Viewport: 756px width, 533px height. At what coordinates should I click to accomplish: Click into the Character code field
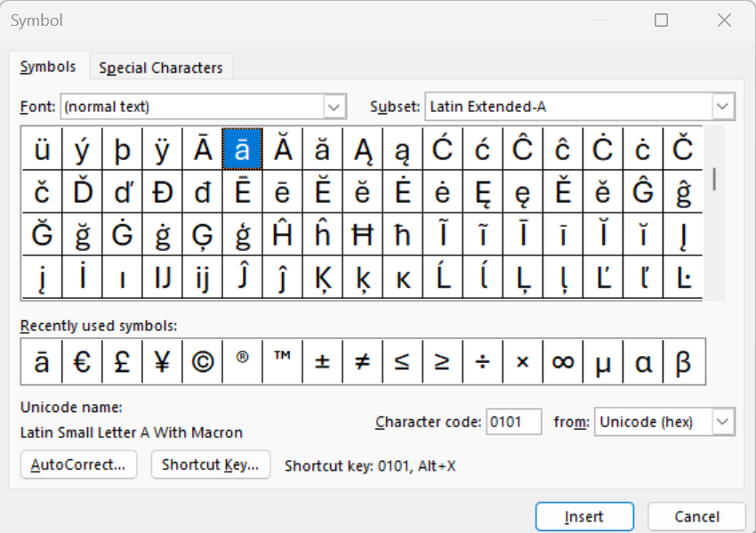(x=514, y=422)
